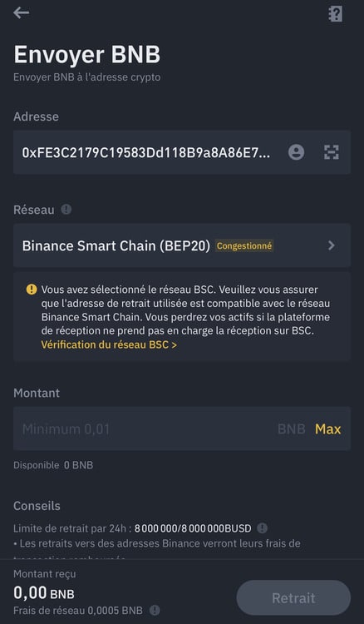The height and width of the screenshot is (624, 364).
Task: Tap the info icon beside Réseau
Action: 66,210
